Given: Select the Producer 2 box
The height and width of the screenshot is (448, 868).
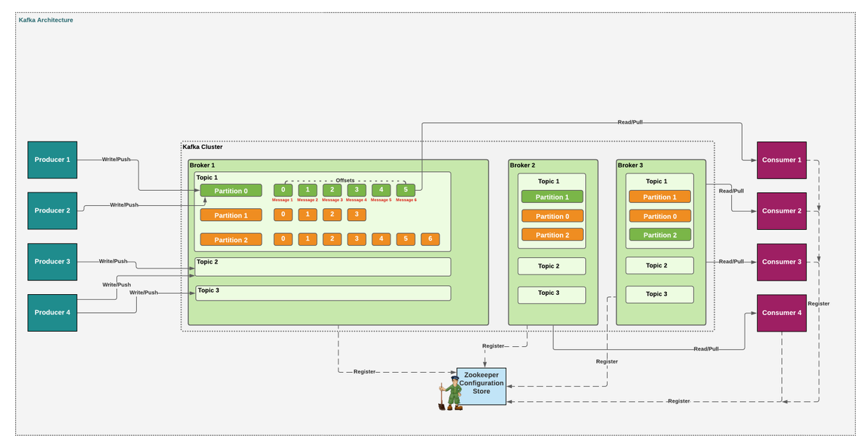Looking at the screenshot, I should pos(52,211).
